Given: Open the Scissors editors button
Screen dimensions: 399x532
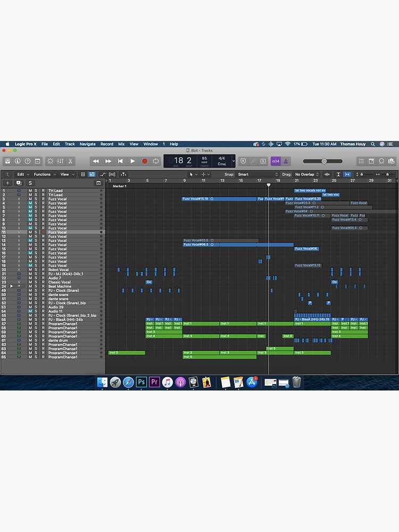Looking at the screenshot, I should pyautogui.click(x=70, y=161).
